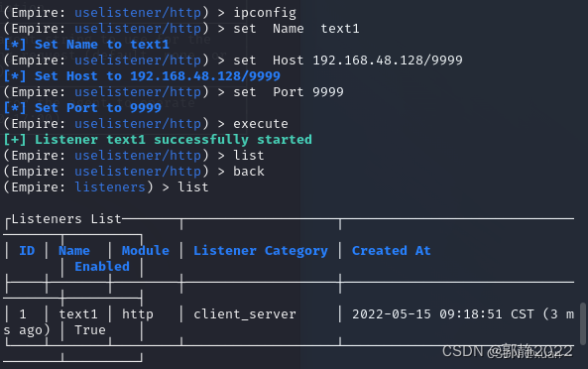Viewport: 588px width, 369px height.
Task: Click the 'Listeners List' table title
Action: [x=66, y=218]
